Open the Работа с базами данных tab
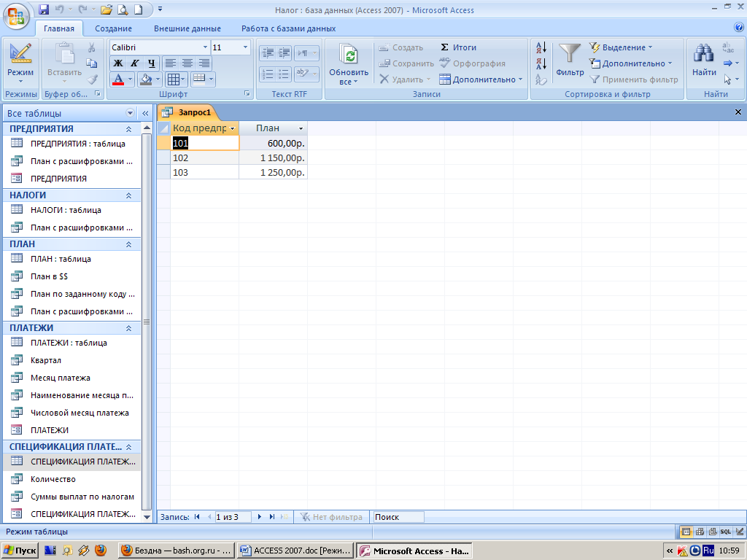This screenshot has height=560, width=747. 288,28
